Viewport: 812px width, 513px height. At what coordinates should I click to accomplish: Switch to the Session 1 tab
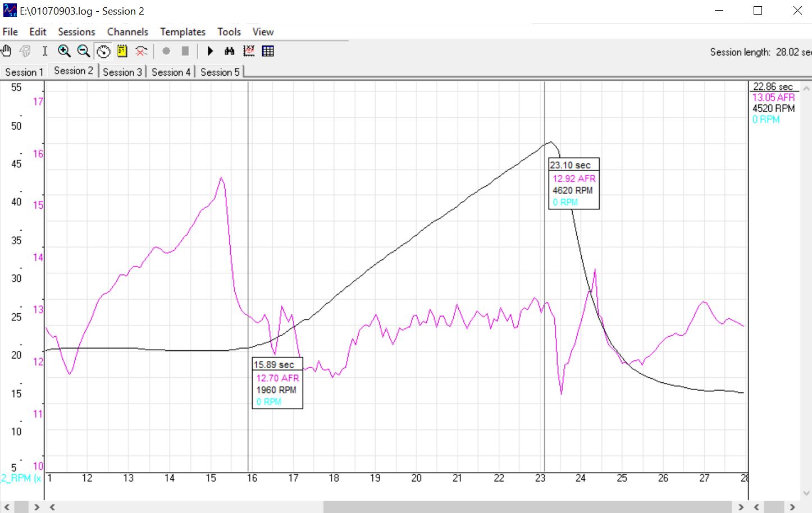(24, 72)
